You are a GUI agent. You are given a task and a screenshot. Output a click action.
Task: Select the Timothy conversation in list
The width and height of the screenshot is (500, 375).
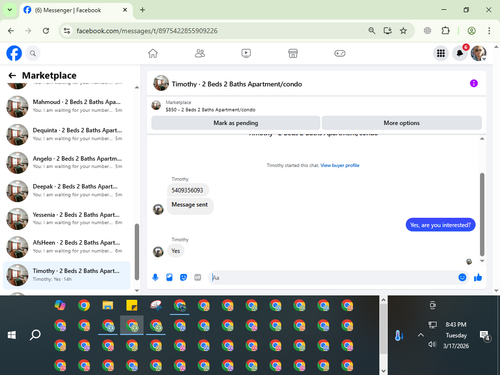pyautogui.click(x=67, y=275)
